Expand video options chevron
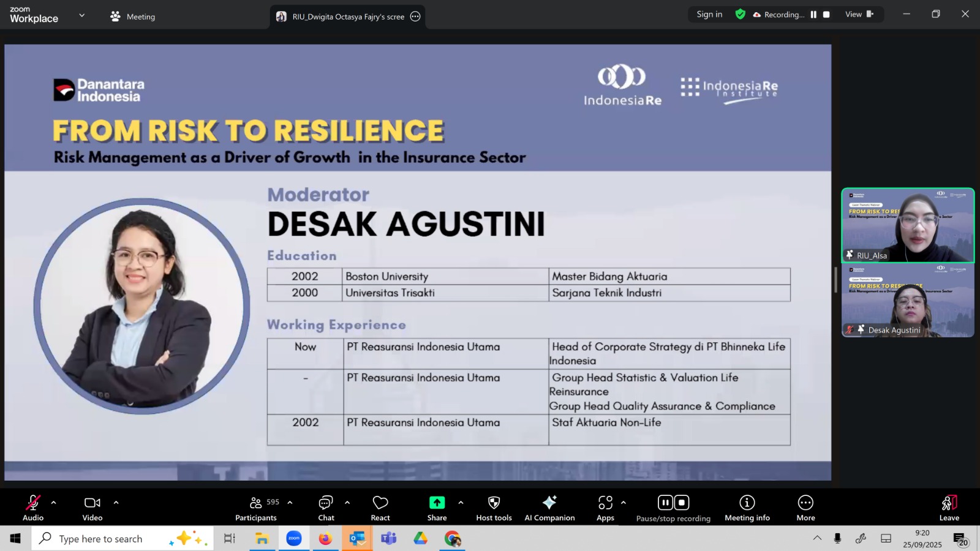Screen dimensions: 980x551 (x=116, y=503)
